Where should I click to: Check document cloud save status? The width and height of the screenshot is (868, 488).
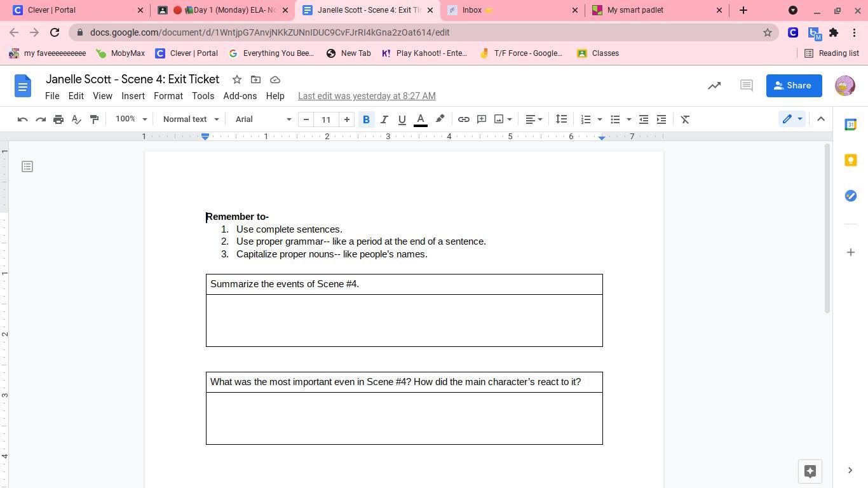[x=275, y=79]
